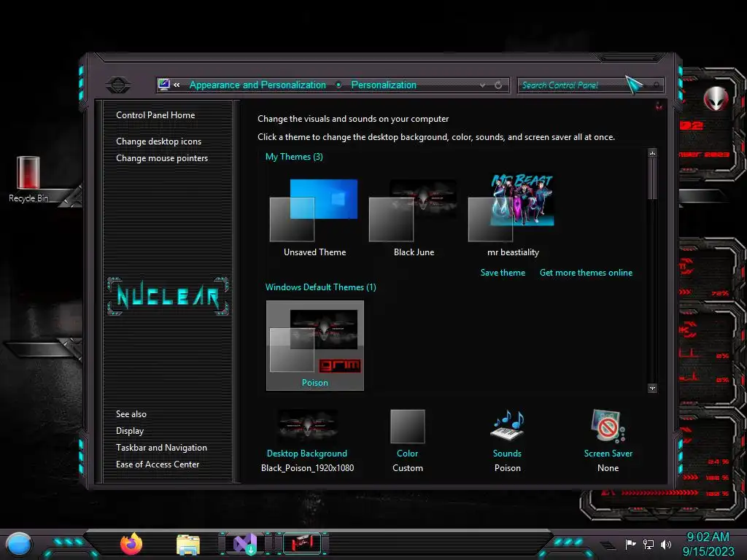Open the Screen Saver settings icon
Viewport: 747px width, 560px height.
pos(608,425)
